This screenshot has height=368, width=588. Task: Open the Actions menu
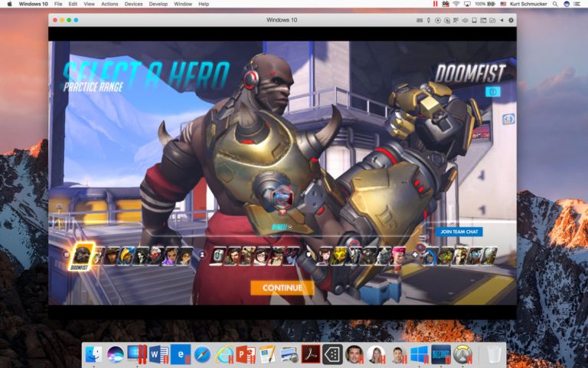[x=109, y=4]
